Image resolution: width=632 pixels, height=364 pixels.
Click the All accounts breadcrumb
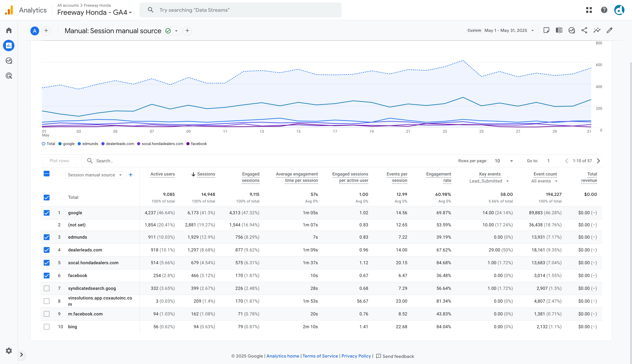coord(68,5)
